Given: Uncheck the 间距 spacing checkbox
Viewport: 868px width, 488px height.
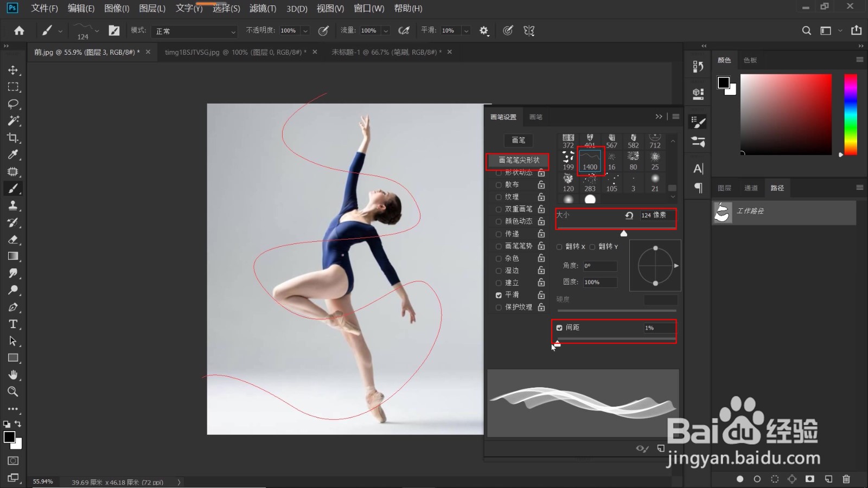Looking at the screenshot, I should click(559, 328).
